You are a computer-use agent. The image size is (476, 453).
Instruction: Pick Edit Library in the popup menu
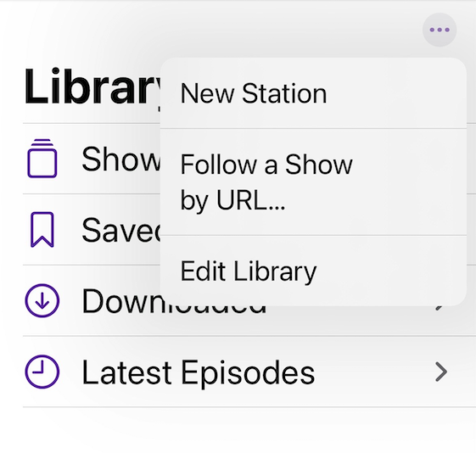pos(313,271)
